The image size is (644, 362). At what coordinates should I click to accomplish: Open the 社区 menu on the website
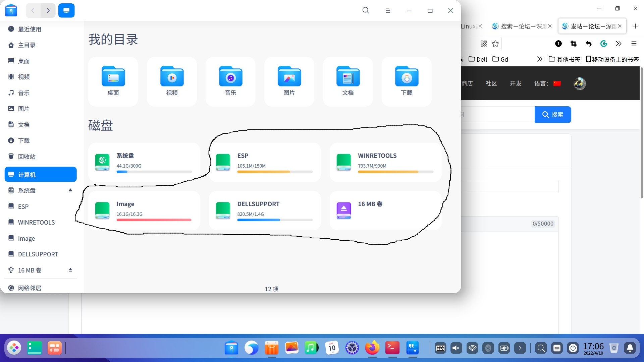pyautogui.click(x=491, y=83)
